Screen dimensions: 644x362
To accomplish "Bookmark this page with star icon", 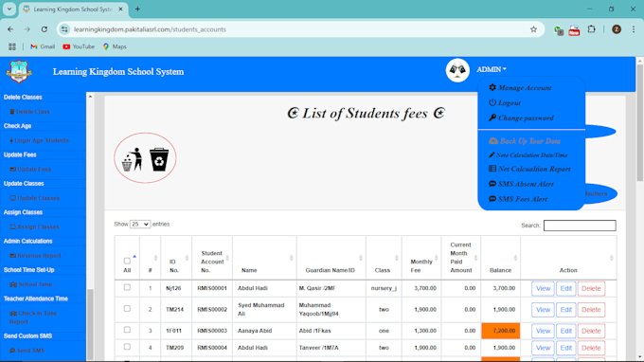I will [x=533, y=29].
